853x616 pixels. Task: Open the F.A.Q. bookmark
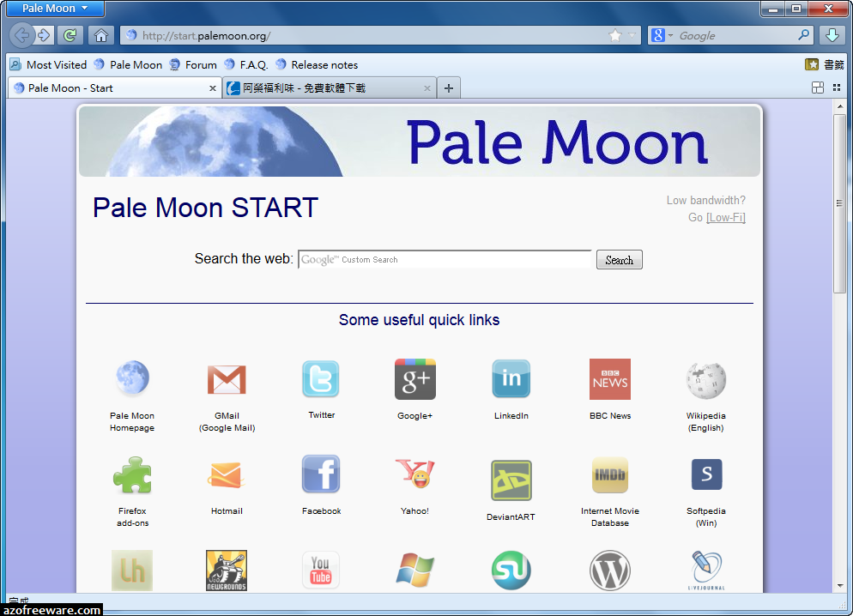[x=246, y=64]
